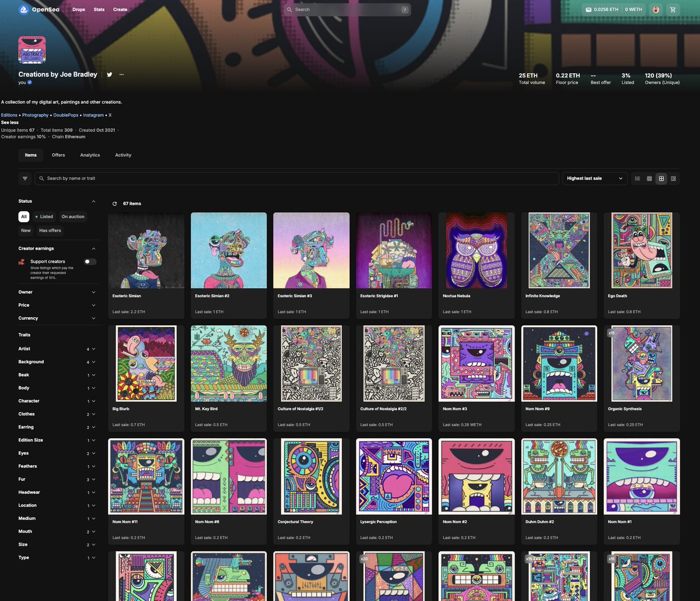Follow the Instagram link

[93, 115]
